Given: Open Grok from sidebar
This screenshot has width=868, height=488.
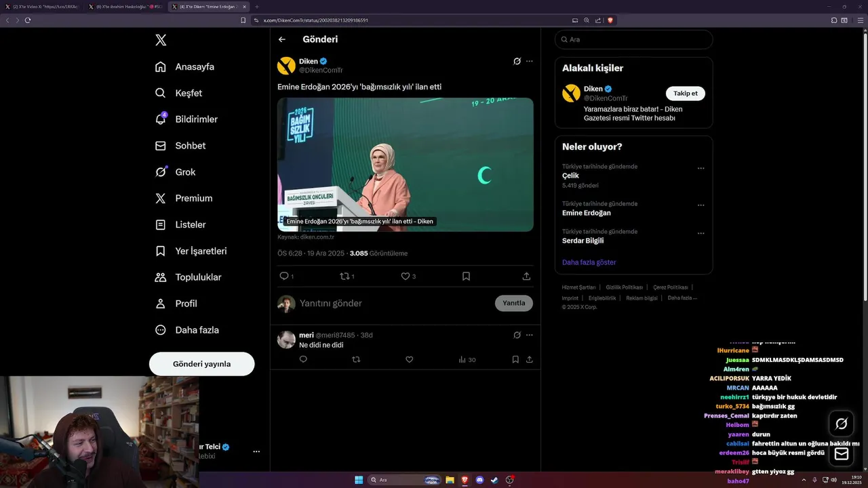Looking at the screenshot, I should (x=176, y=172).
